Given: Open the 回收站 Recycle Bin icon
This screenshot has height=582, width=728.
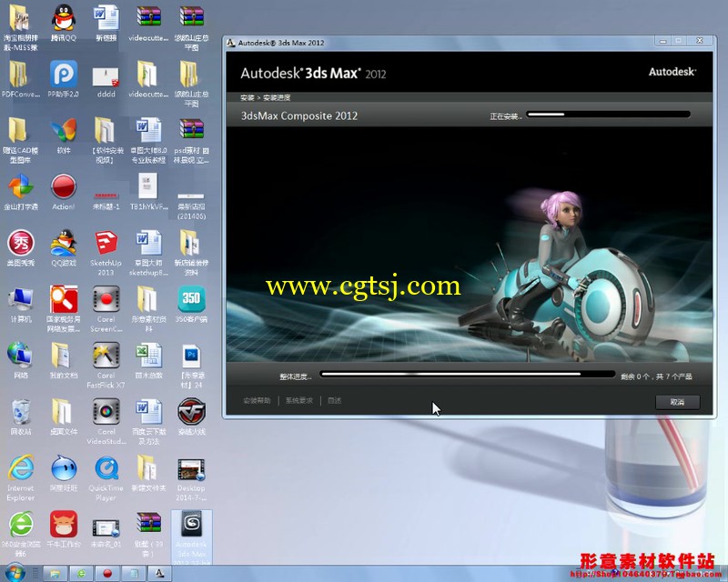Looking at the screenshot, I should click(20, 416).
